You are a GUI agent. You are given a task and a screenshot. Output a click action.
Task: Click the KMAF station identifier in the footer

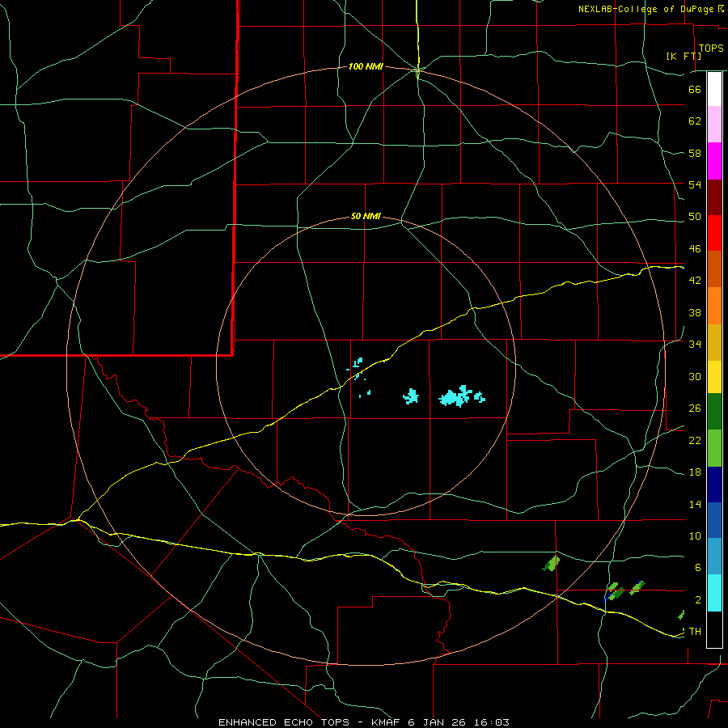pyautogui.click(x=387, y=722)
